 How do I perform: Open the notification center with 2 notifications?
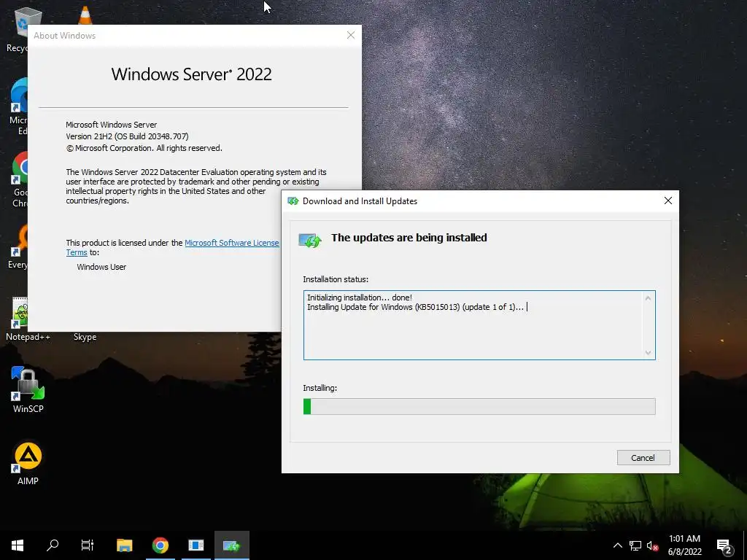click(724, 545)
